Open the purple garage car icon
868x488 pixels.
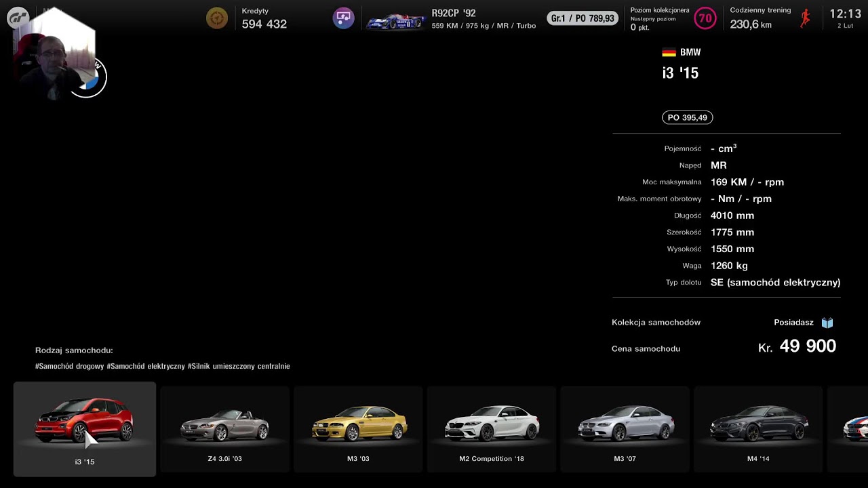pos(343,18)
